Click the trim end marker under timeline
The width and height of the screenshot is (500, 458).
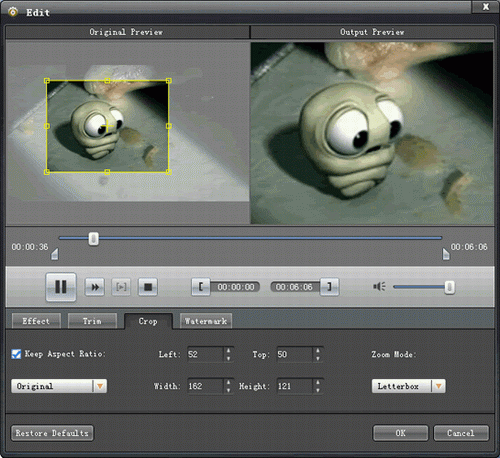(446, 254)
